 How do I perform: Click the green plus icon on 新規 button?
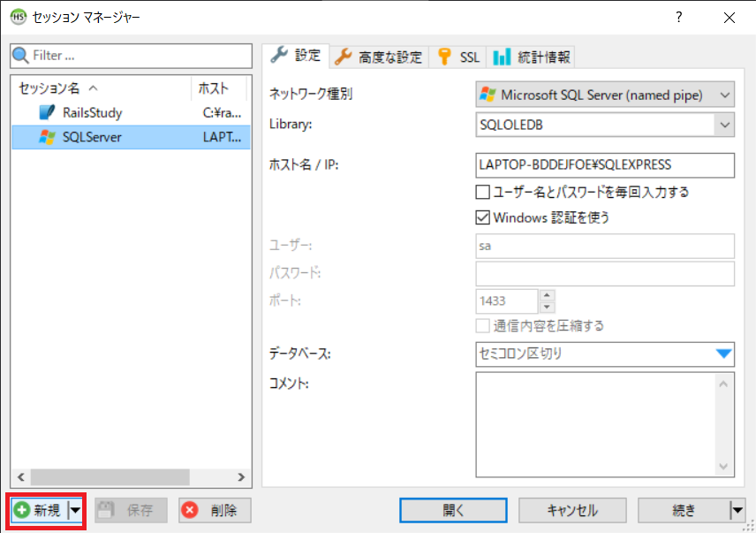[22, 510]
